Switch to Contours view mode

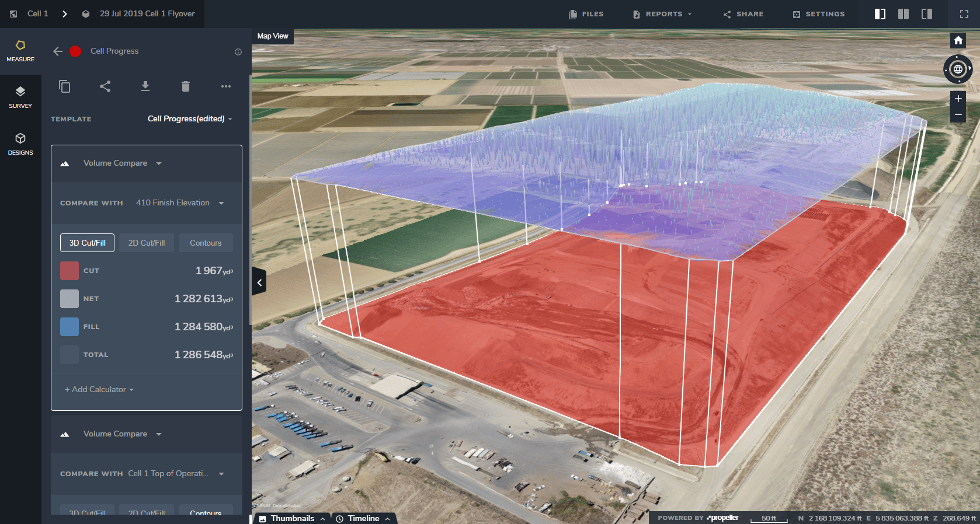point(206,243)
